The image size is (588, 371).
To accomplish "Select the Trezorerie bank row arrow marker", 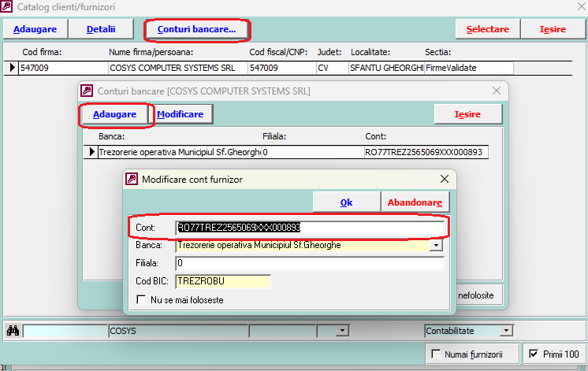I will [91, 152].
